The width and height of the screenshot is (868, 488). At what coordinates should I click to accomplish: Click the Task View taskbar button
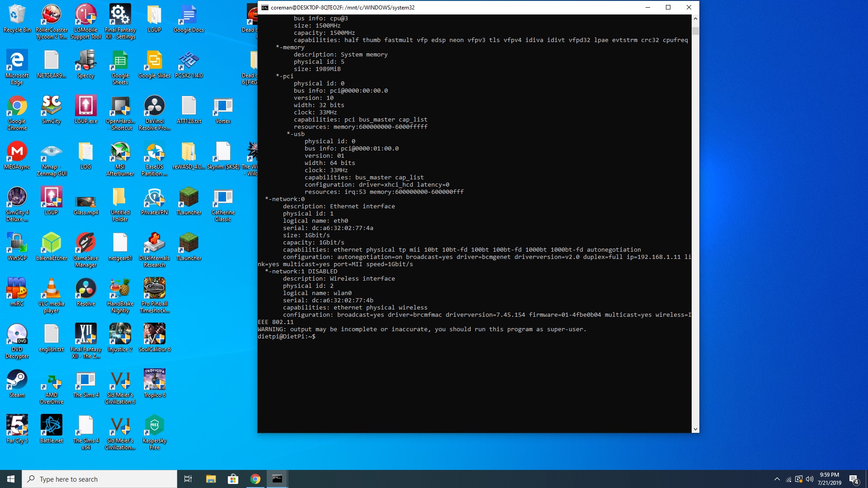coord(188,479)
